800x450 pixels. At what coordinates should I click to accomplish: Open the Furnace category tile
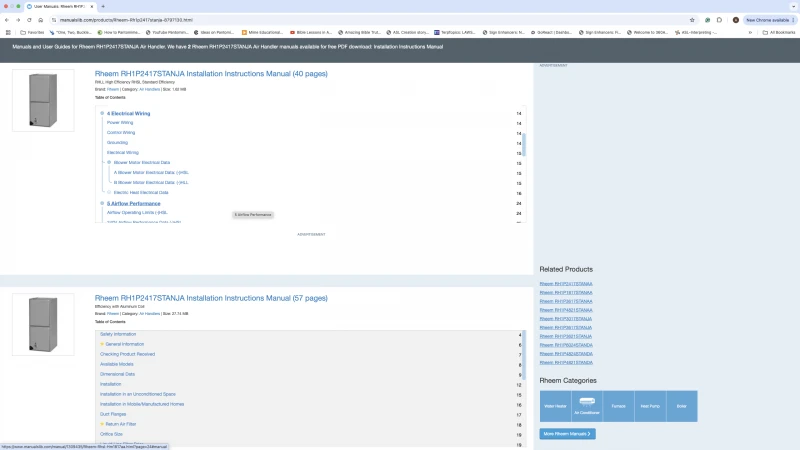pyautogui.click(x=618, y=406)
